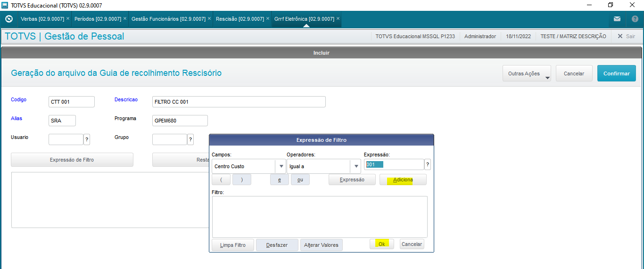Close the Verbas tab with its X
The height and width of the screenshot is (269, 644).
click(x=68, y=19)
